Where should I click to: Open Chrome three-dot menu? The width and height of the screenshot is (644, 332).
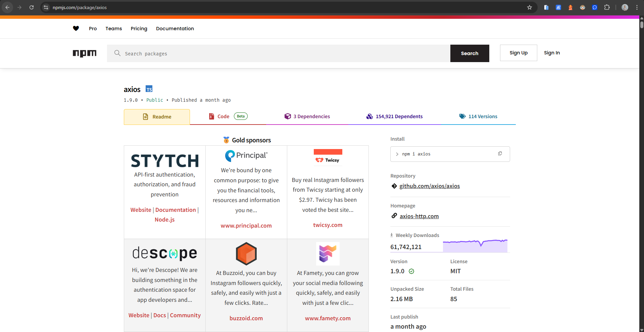coord(637,7)
